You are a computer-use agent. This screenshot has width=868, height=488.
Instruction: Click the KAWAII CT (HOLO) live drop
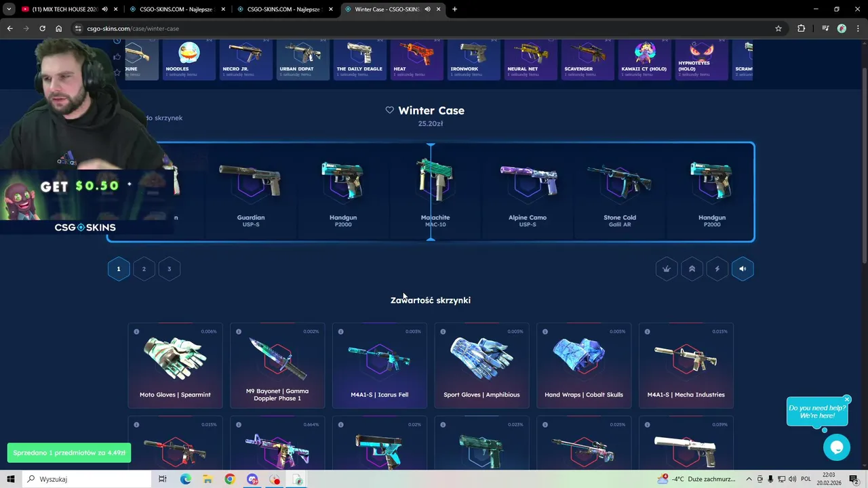[x=644, y=60]
